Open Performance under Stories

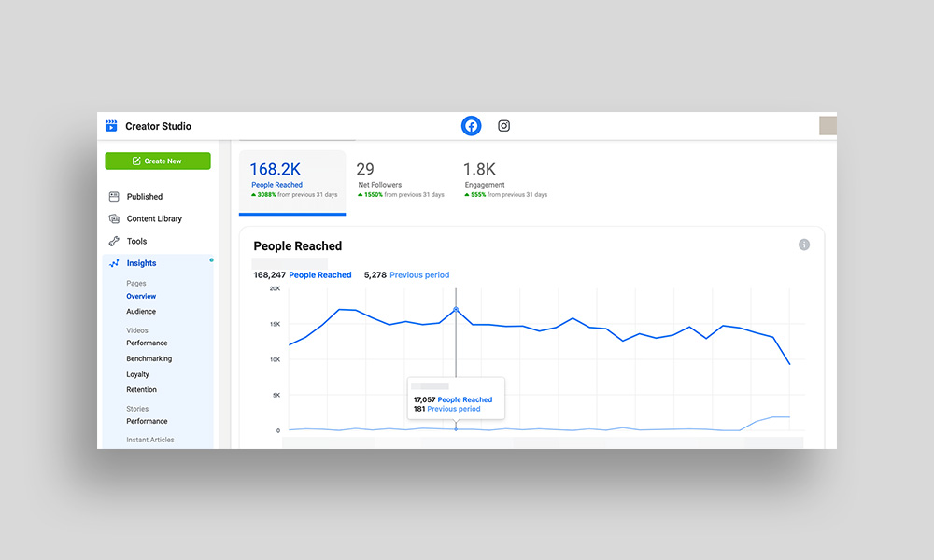(148, 421)
